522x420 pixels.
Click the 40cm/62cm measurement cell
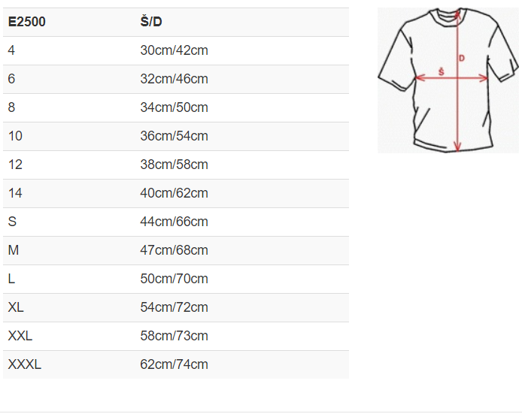coord(174,193)
